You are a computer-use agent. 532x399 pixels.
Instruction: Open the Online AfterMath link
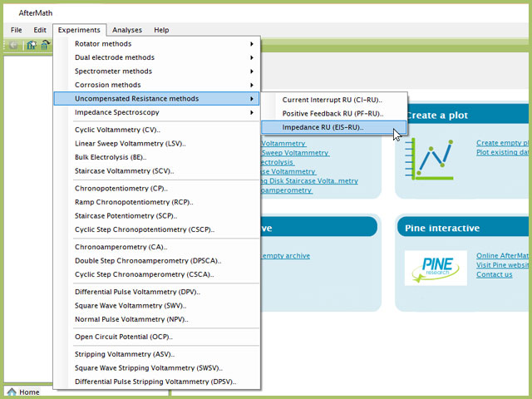502,255
